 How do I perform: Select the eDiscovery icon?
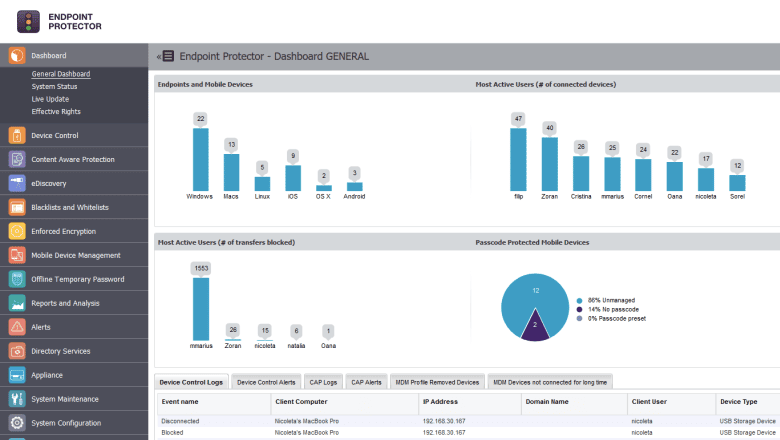[17, 183]
